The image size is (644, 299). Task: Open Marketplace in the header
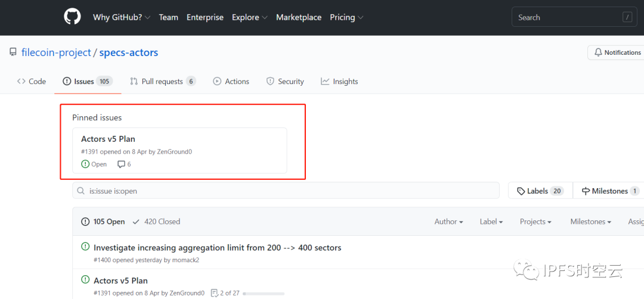299,17
